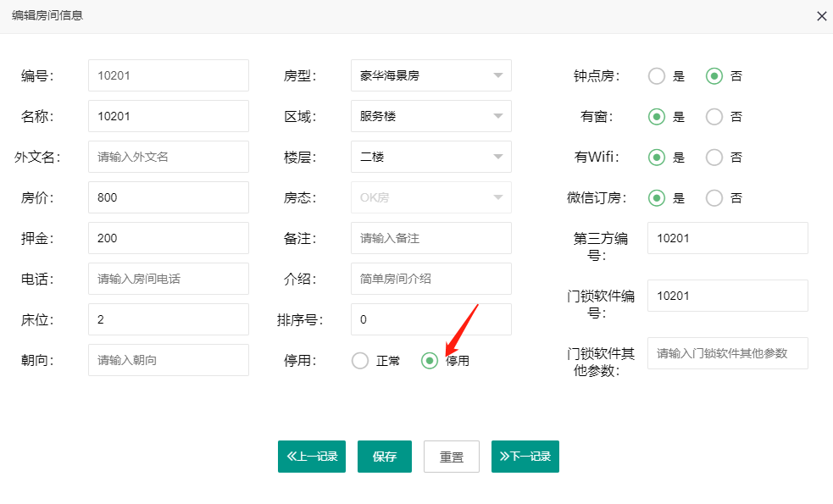The image size is (833, 504).
Task: Go to the previous record with 上一记录
Action: click(x=312, y=457)
